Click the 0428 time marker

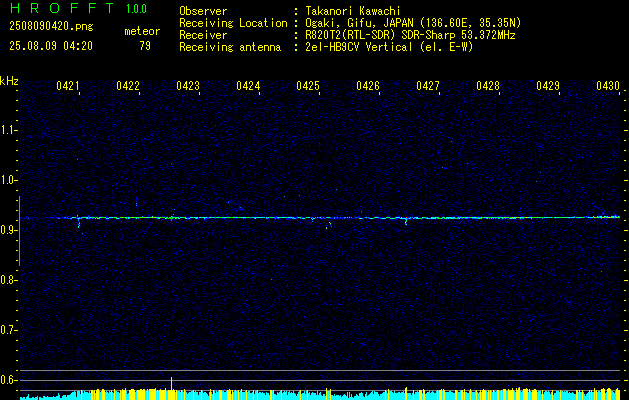click(488, 85)
